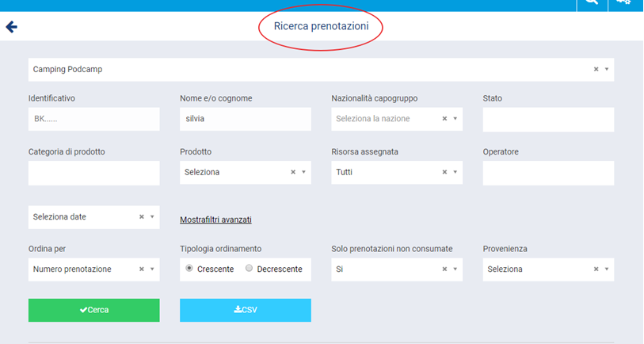The height and width of the screenshot is (344, 644).
Task: Open the Provenienza dropdown
Action: pyautogui.click(x=607, y=269)
